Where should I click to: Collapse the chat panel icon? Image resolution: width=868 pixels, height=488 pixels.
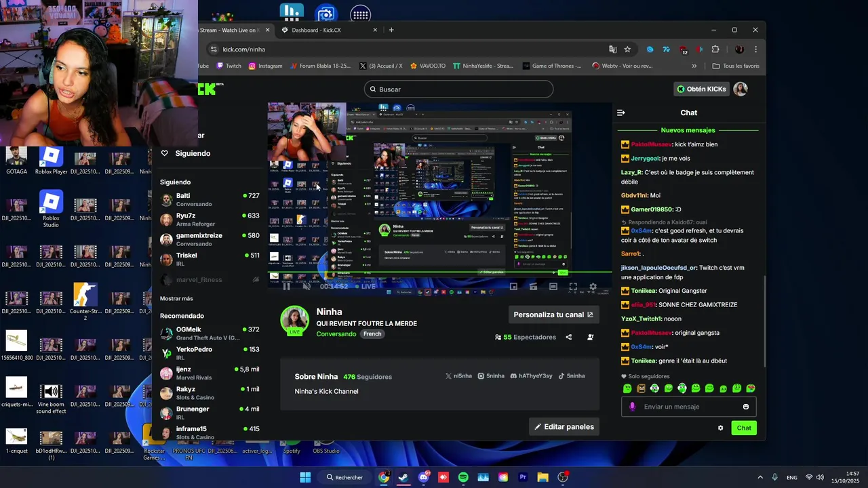click(x=621, y=113)
